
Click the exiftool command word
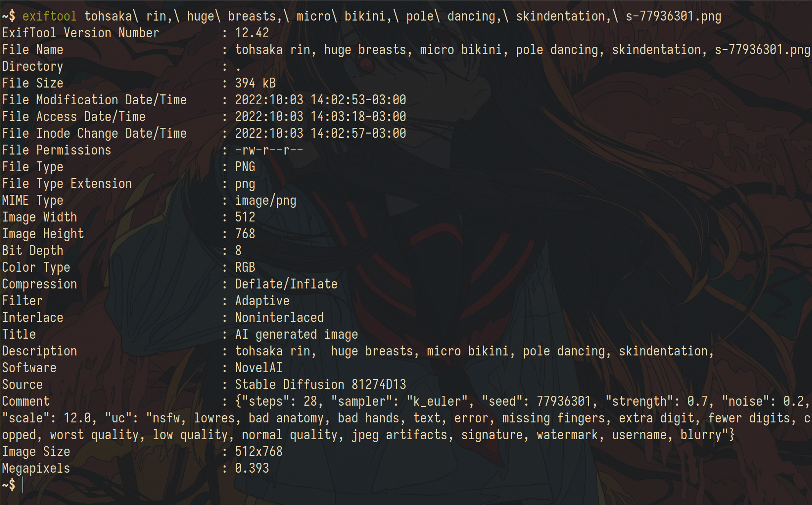coord(50,16)
